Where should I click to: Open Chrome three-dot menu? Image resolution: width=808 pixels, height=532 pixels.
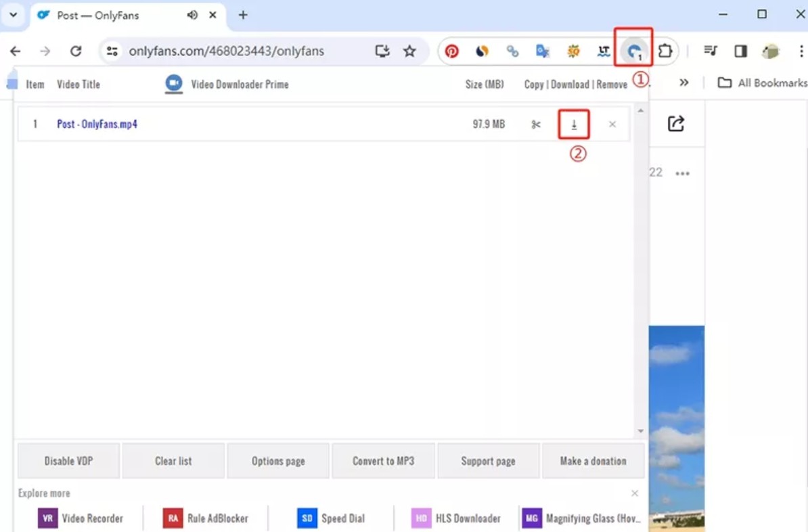click(x=801, y=51)
